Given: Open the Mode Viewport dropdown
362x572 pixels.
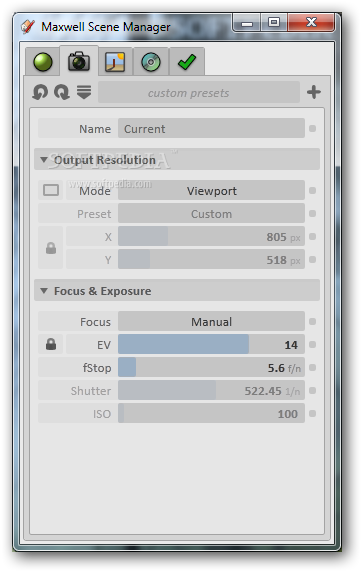Looking at the screenshot, I should [211, 190].
